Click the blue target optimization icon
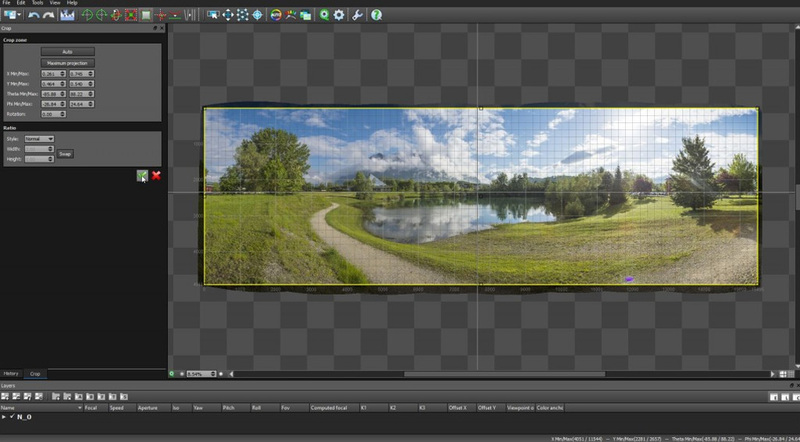 (x=258, y=15)
